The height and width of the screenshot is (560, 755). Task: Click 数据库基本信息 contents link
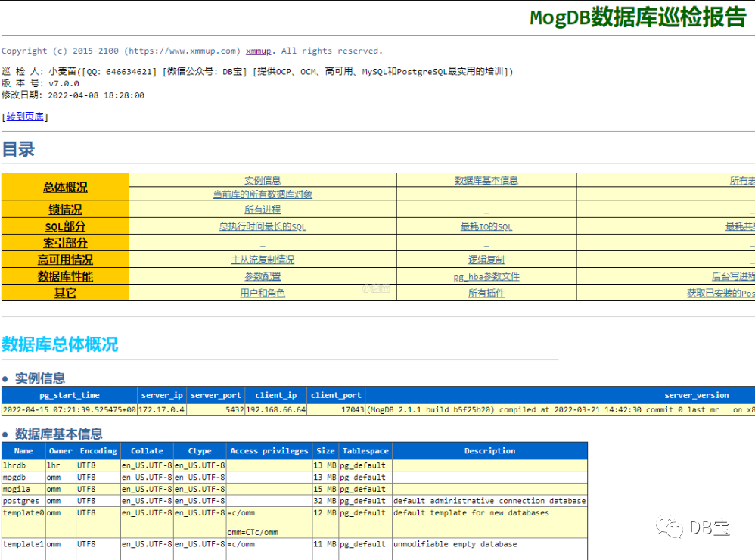pos(486,181)
